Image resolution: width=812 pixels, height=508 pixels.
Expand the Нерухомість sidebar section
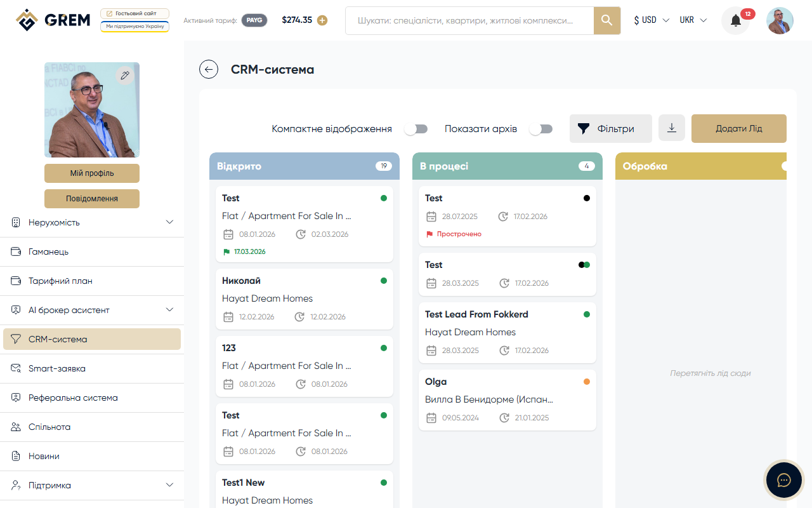click(x=92, y=222)
